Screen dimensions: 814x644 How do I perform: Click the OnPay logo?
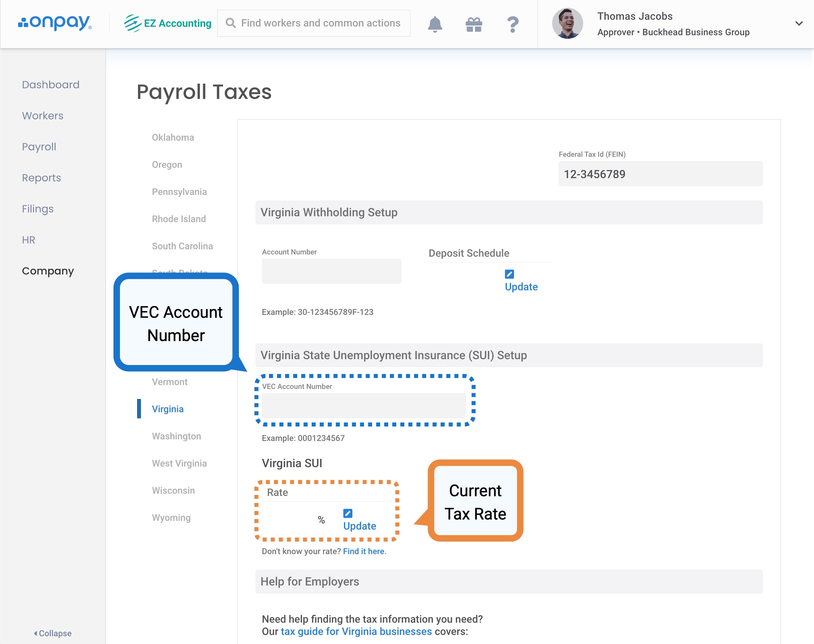click(55, 23)
